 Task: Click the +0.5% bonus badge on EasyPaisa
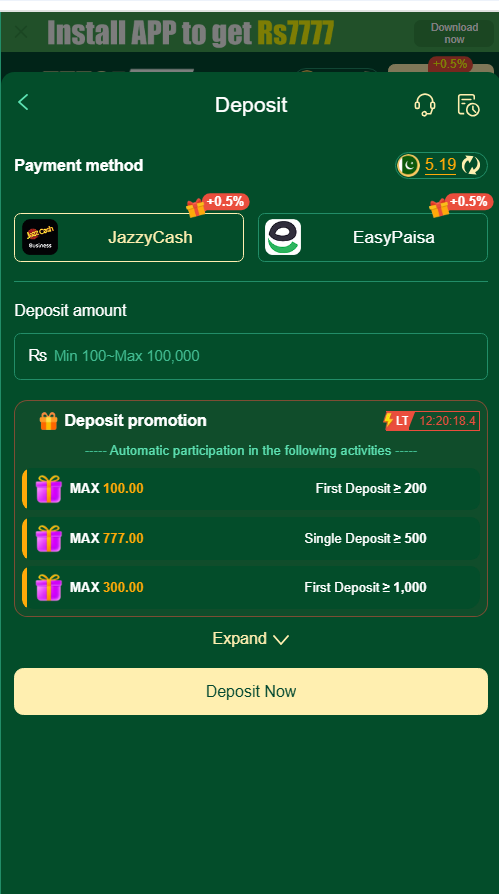point(469,201)
